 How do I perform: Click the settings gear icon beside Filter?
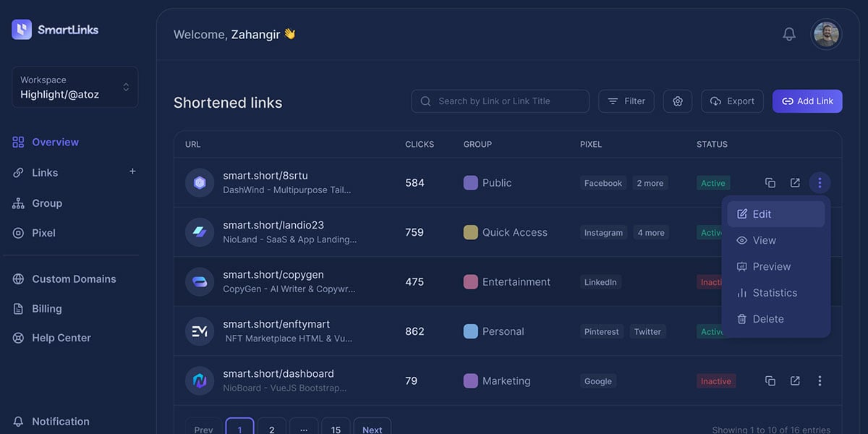point(678,101)
